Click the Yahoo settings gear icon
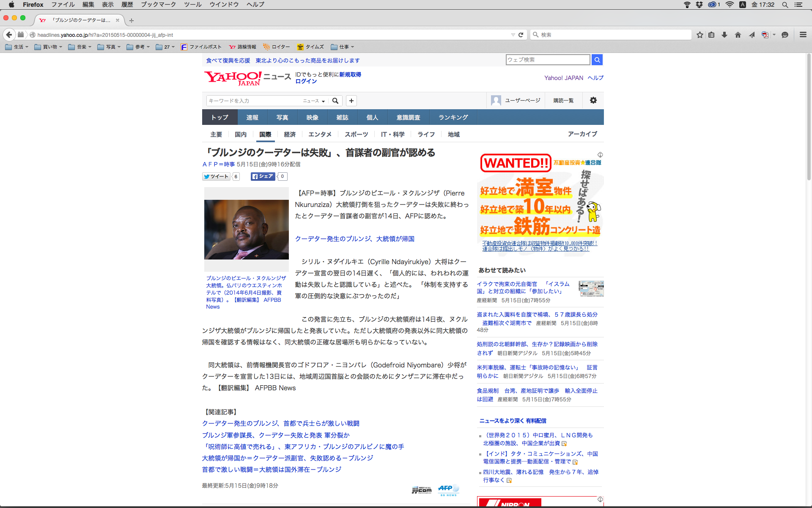 point(593,100)
